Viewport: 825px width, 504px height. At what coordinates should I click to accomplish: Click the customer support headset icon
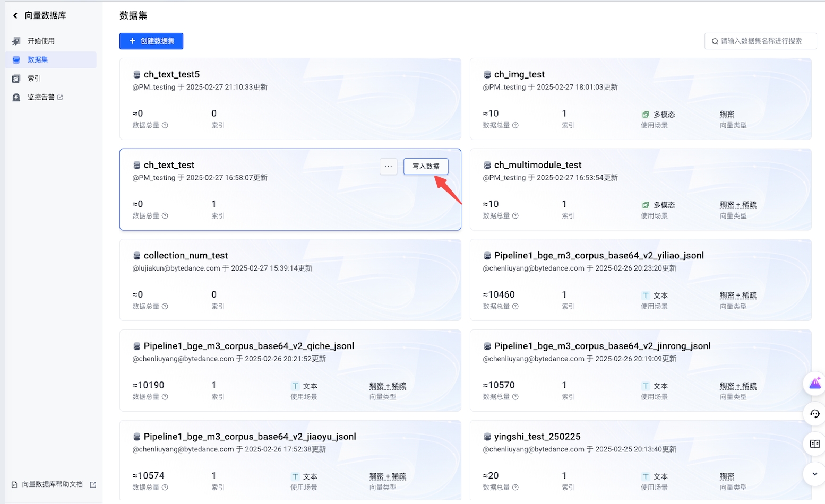(x=815, y=414)
